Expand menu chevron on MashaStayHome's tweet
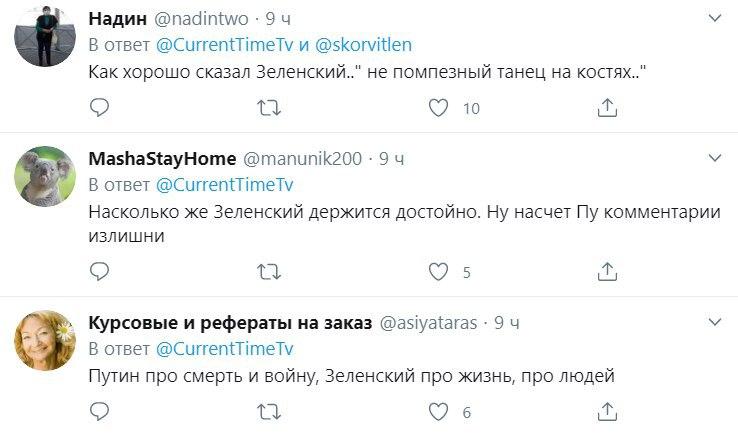The width and height of the screenshot is (738, 435). tap(714, 159)
